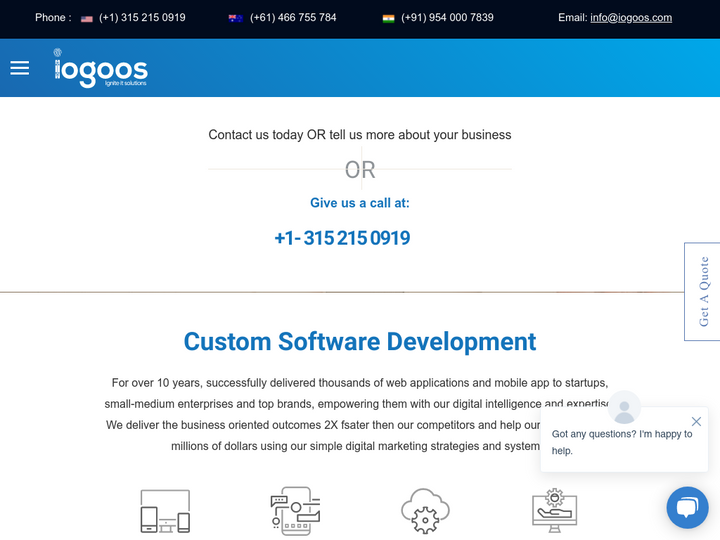Open the live chat bubble button

(x=687, y=507)
